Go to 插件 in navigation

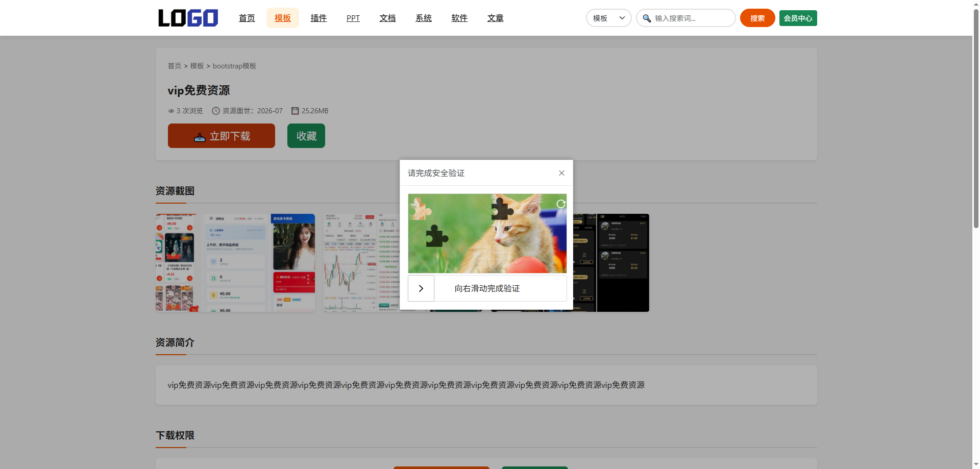click(x=318, y=18)
